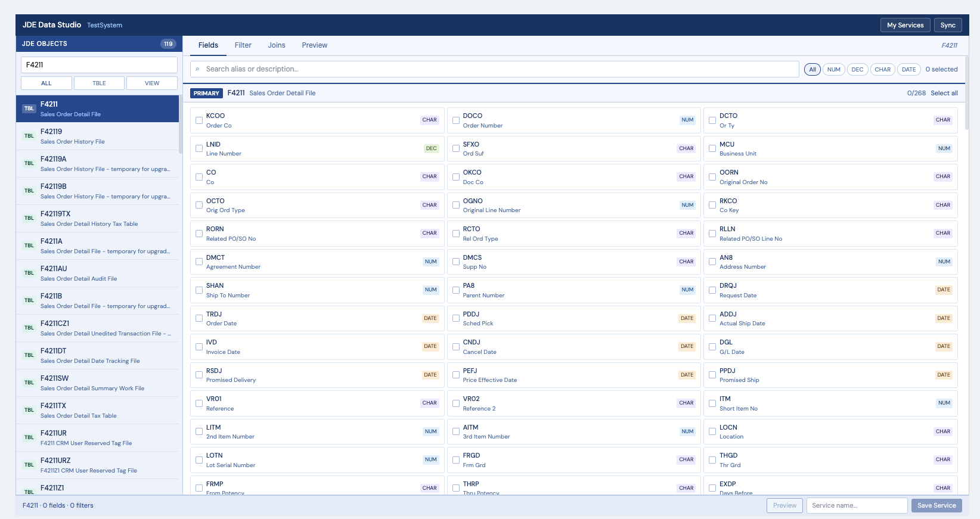980x519 pixels.
Task: Select F42119 Sales Order History File
Action: (x=97, y=136)
